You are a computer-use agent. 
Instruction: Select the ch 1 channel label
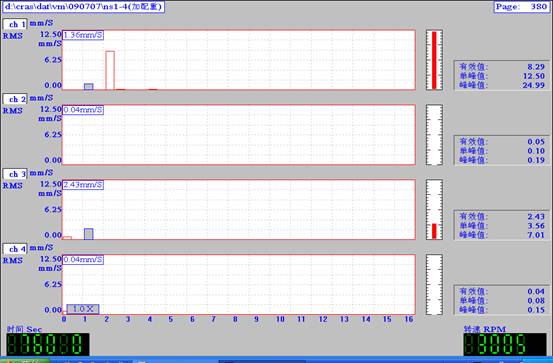15,24
